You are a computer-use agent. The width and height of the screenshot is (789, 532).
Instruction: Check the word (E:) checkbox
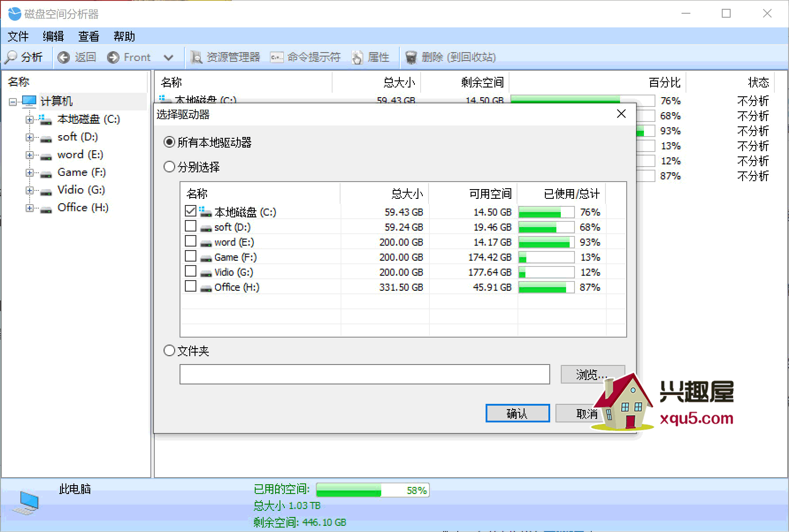[x=191, y=241]
